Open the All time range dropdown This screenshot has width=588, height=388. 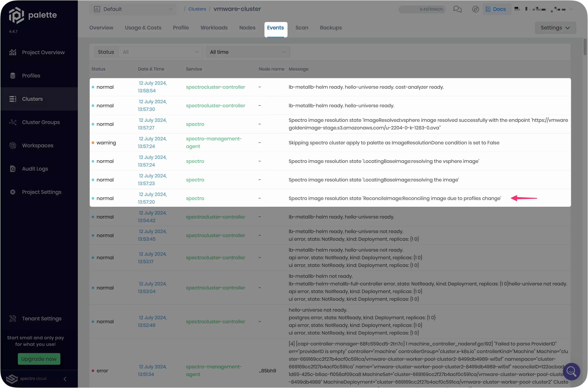(x=248, y=52)
